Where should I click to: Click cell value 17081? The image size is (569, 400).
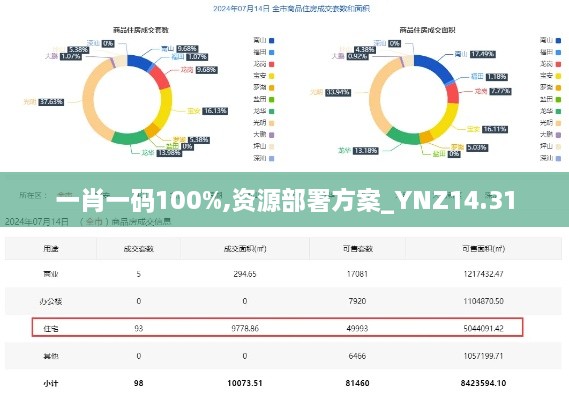[357, 274]
